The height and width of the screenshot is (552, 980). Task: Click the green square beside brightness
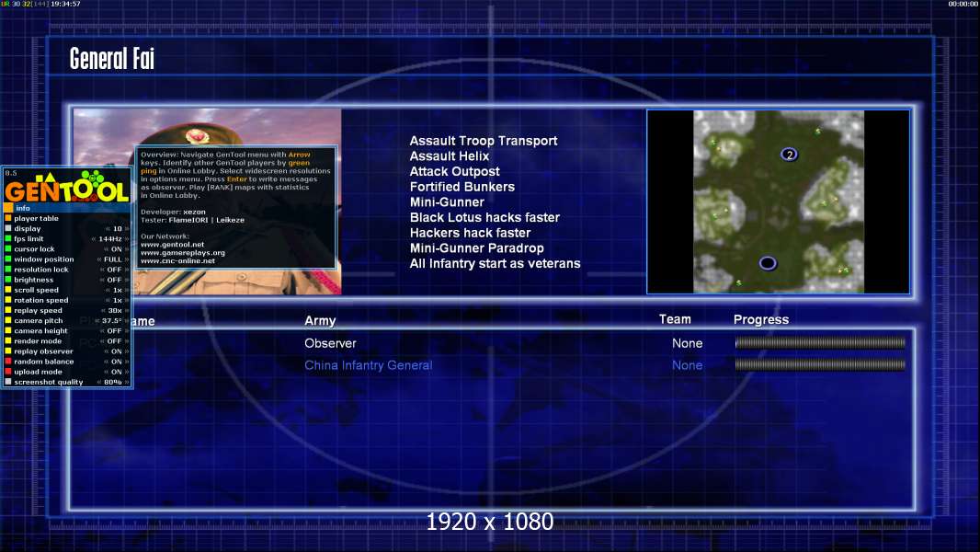(x=8, y=280)
